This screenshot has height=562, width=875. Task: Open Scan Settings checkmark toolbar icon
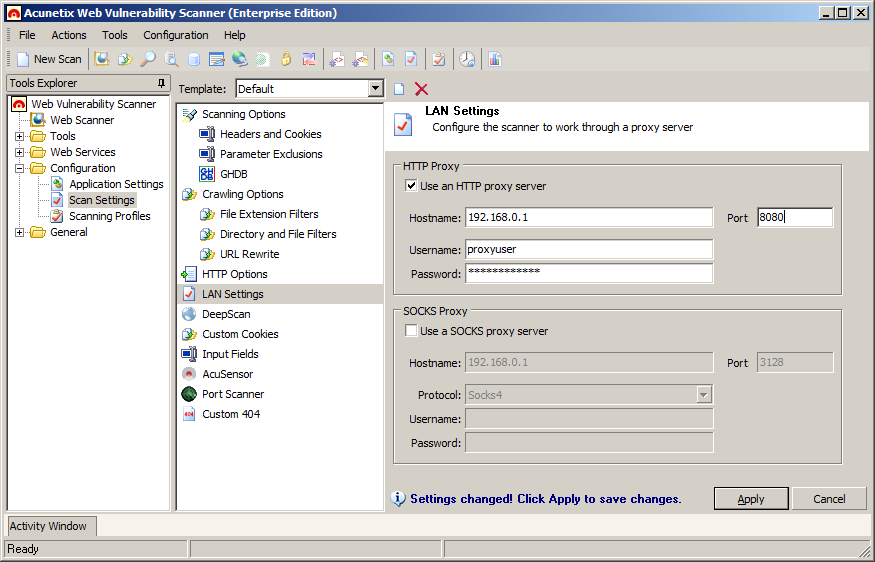click(x=411, y=59)
